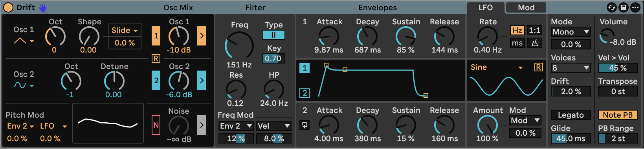Click the filter Res knob
Screen dimensions: 644x149
[236, 90]
